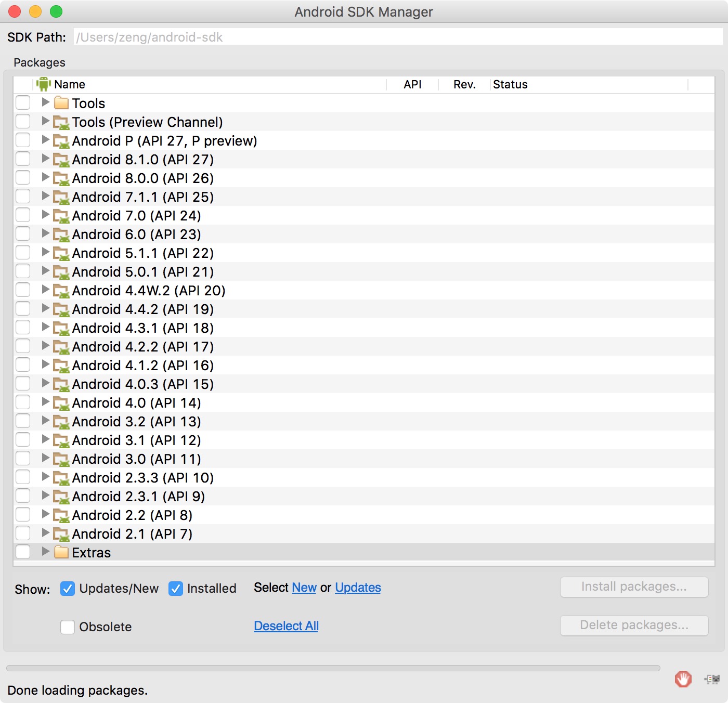Expand the Android 5.1.1 (API 22) node
This screenshot has width=728, height=703.
pyautogui.click(x=45, y=252)
